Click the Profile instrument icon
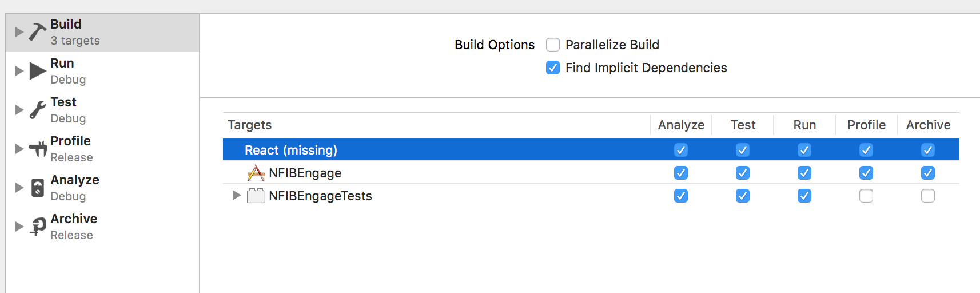Viewport: 980px width, 293px height. pyautogui.click(x=38, y=149)
